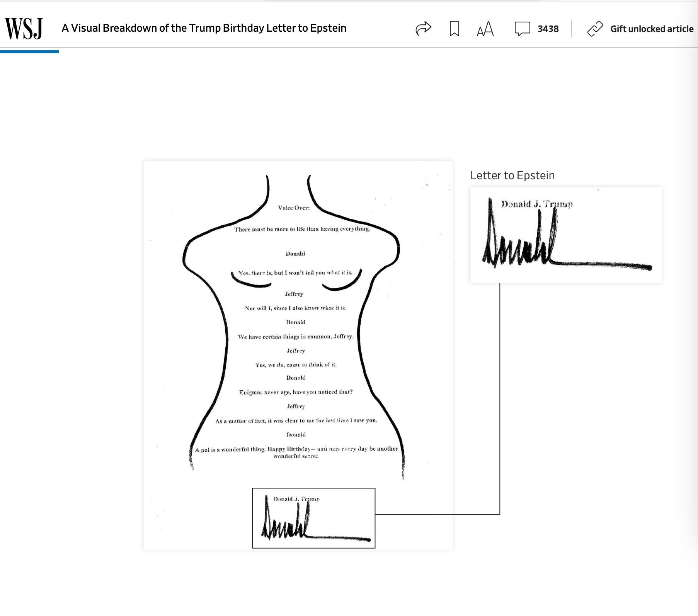Click the chain link gift icon

point(595,29)
